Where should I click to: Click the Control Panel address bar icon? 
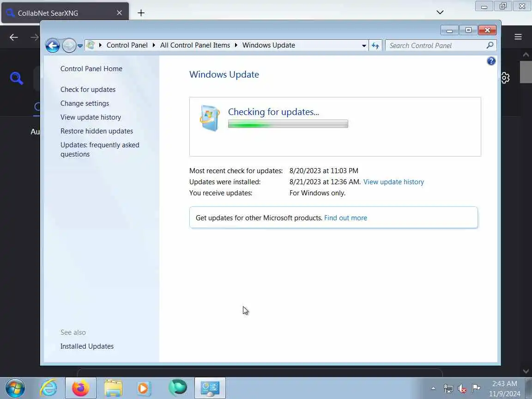click(91, 45)
